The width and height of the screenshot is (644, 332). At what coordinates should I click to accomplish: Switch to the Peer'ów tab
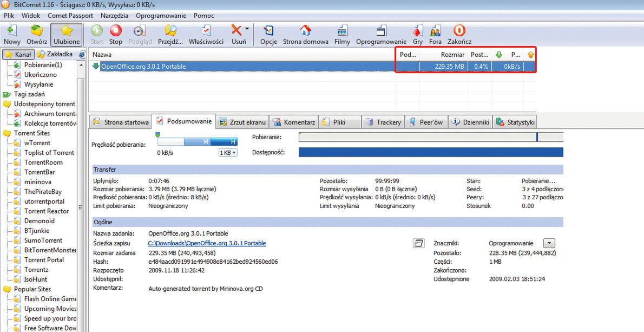427,122
